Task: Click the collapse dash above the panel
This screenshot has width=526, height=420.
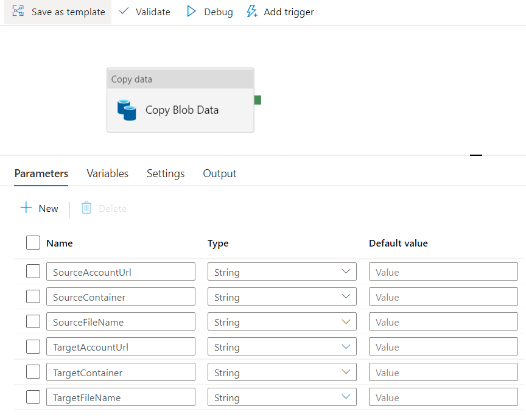Action: [x=475, y=155]
